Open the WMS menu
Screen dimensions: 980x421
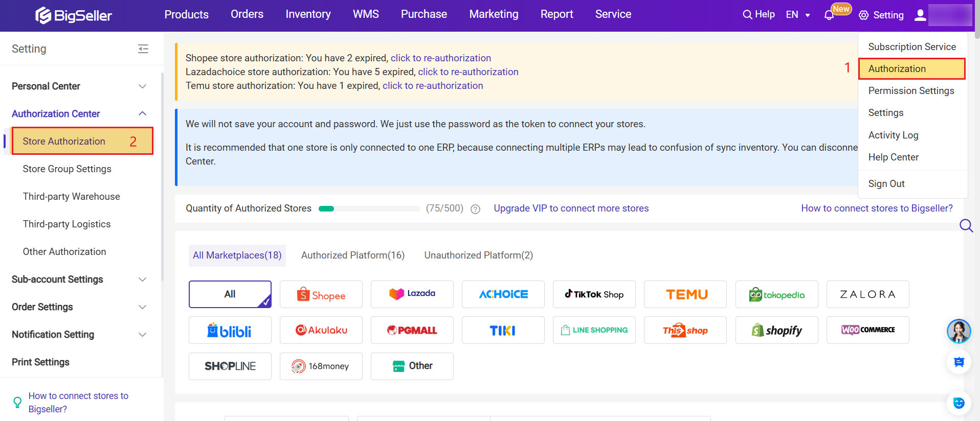coord(366,14)
